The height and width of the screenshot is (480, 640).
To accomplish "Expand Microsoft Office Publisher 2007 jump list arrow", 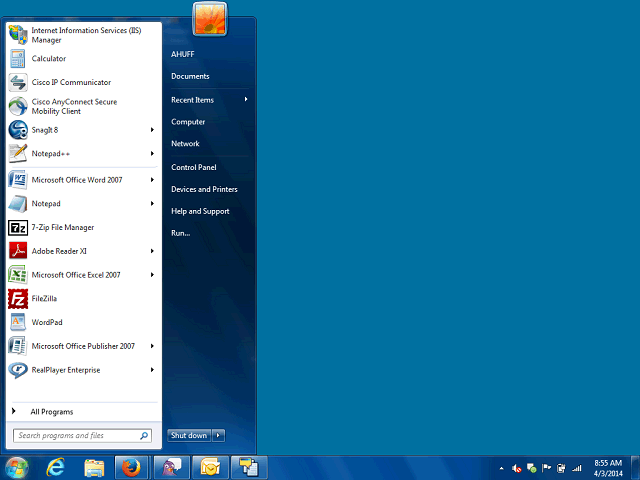I will click(152, 346).
